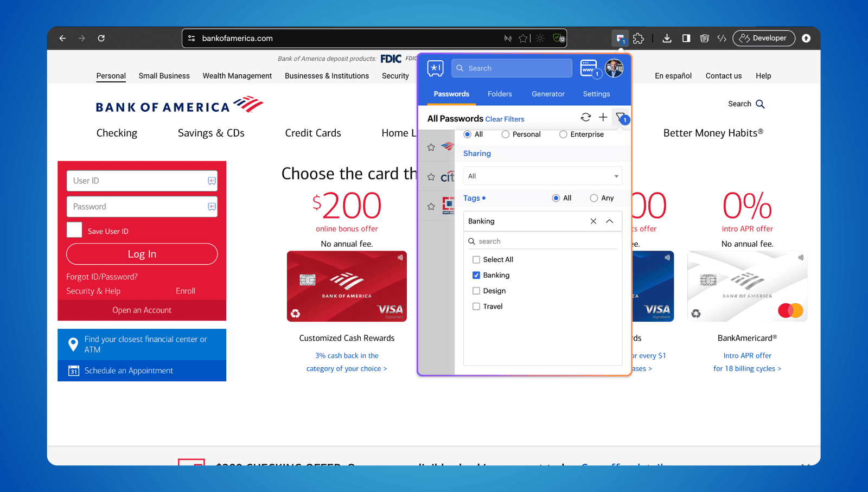The height and width of the screenshot is (492, 868).
Task: Open browser downloads
Action: [x=667, y=38]
